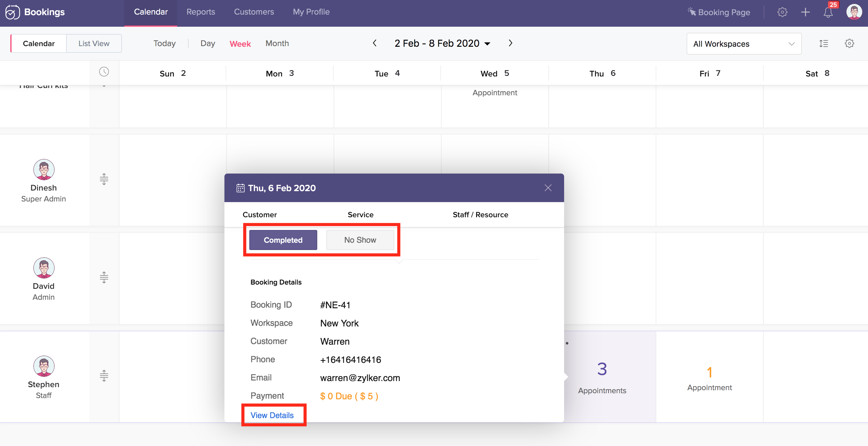868x446 pixels.
Task: Click expand-collapse icon next to Stephen
Action: pyautogui.click(x=104, y=376)
